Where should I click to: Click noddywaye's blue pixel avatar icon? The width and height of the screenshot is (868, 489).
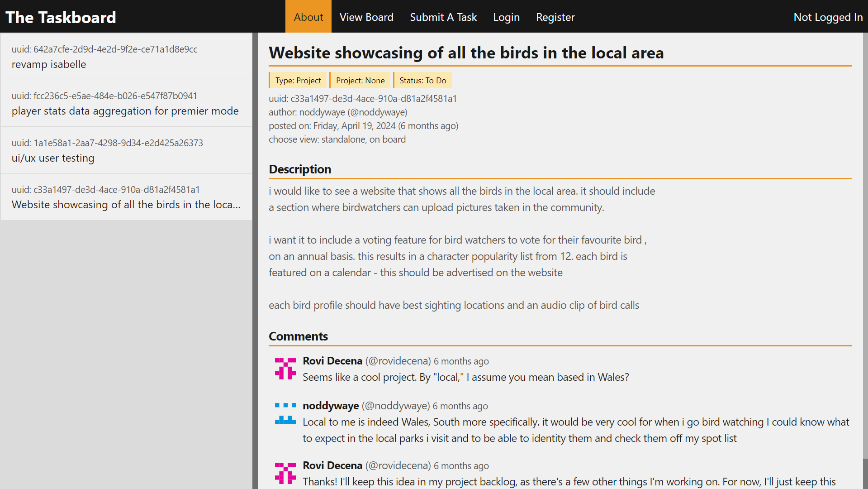(x=285, y=413)
